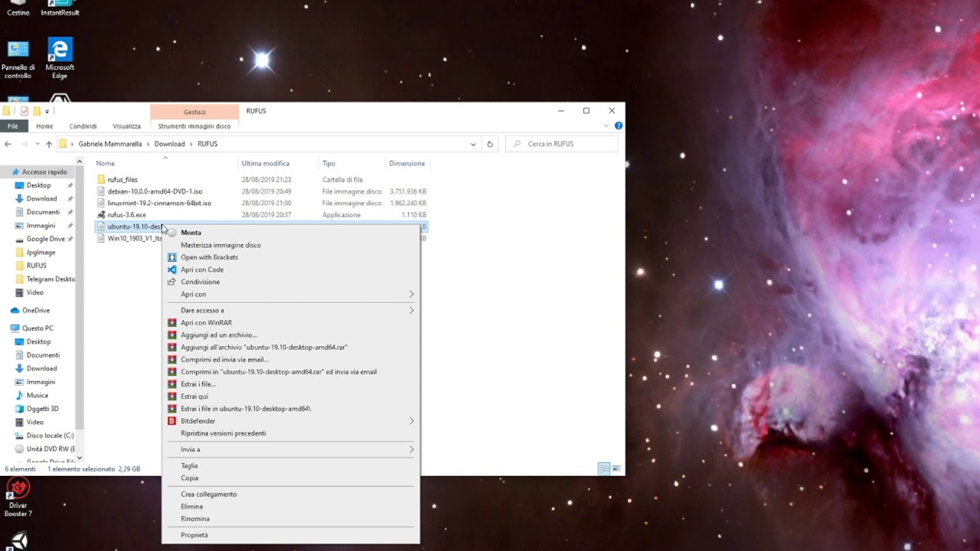Open Microsoft Edge desktop shortcut
Image resolution: width=980 pixels, height=551 pixels.
(60, 58)
